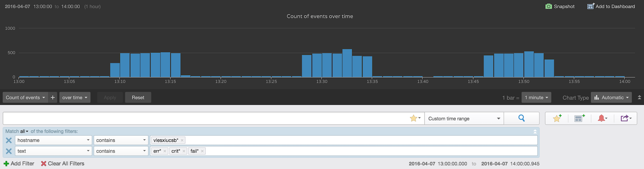Expand the Custom time range selector
This screenshot has width=644, height=169.
click(464, 119)
